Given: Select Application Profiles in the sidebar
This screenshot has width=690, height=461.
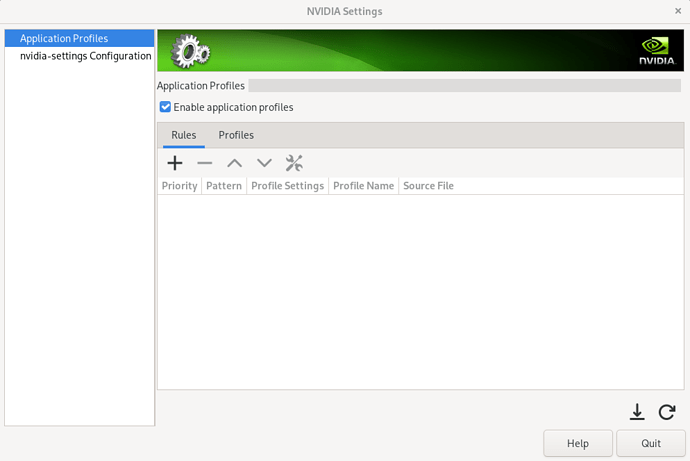Looking at the screenshot, I should pyautogui.click(x=64, y=38).
